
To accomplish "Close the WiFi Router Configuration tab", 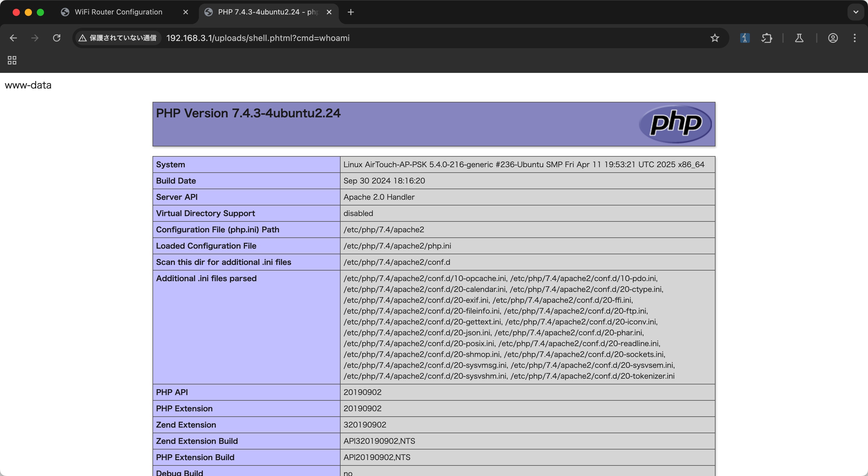I will (185, 12).
